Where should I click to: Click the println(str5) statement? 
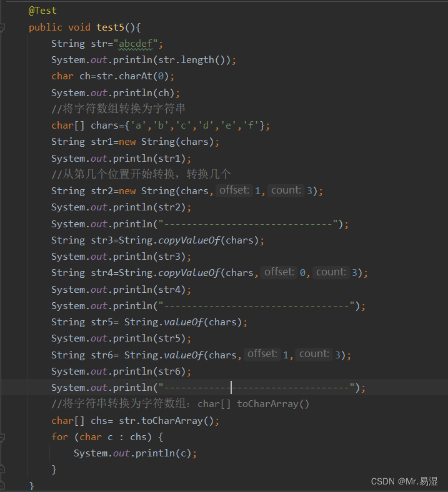pyautogui.click(x=121, y=338)
